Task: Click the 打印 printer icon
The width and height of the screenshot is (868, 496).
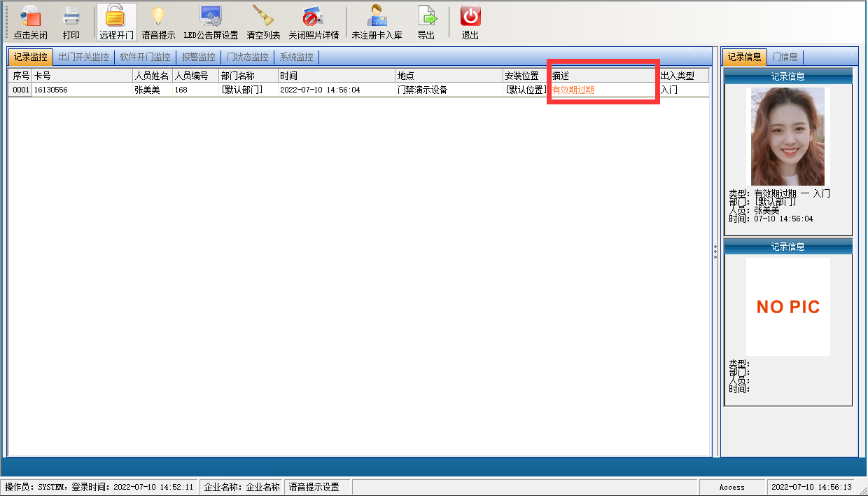Action: 71,17
